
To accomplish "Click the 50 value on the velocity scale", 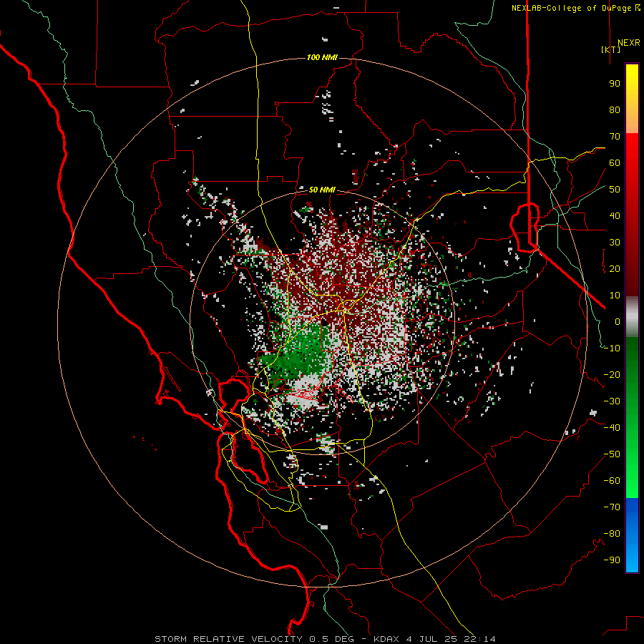I will 615,190.
